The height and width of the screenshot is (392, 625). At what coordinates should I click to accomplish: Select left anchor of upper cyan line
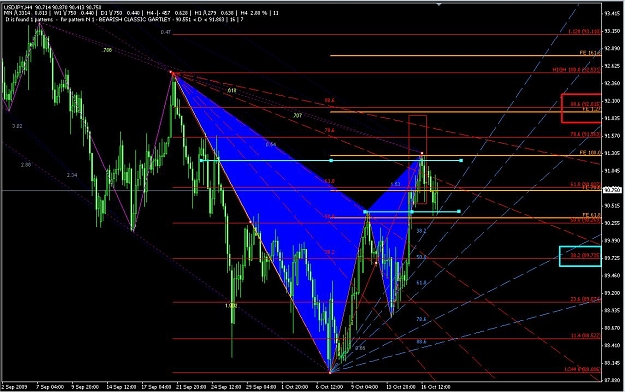pos(201,160)
